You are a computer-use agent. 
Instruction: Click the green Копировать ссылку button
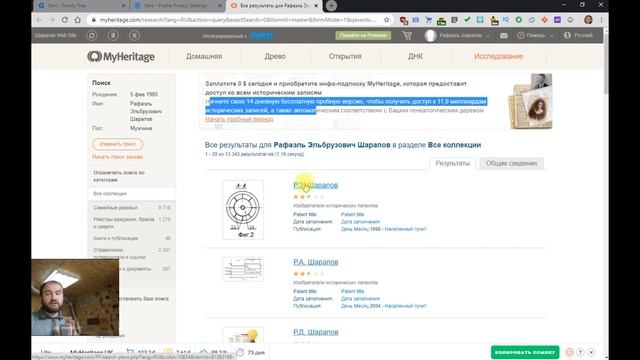pos(525,352)
